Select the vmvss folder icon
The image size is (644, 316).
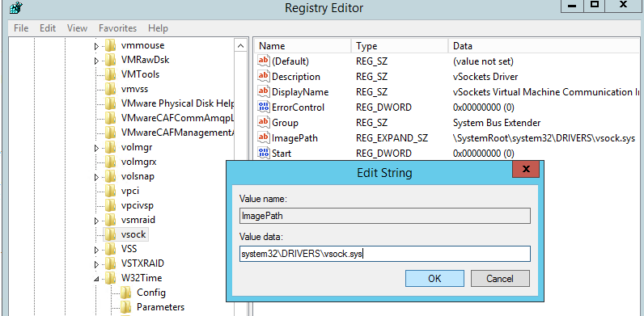point(110,89)
